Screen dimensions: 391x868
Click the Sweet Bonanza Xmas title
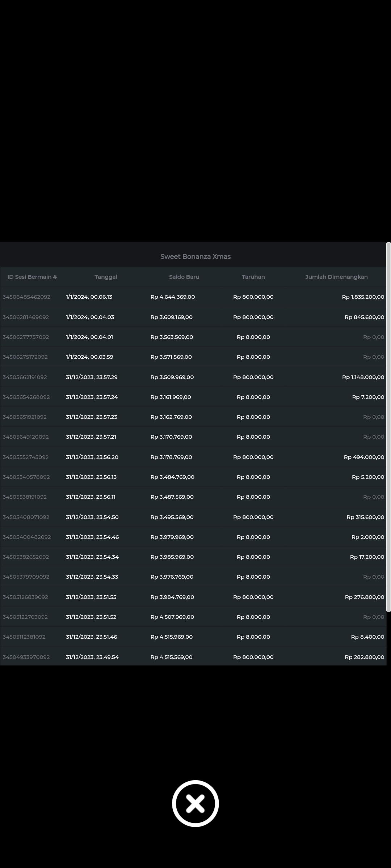(x=195, y=256)
